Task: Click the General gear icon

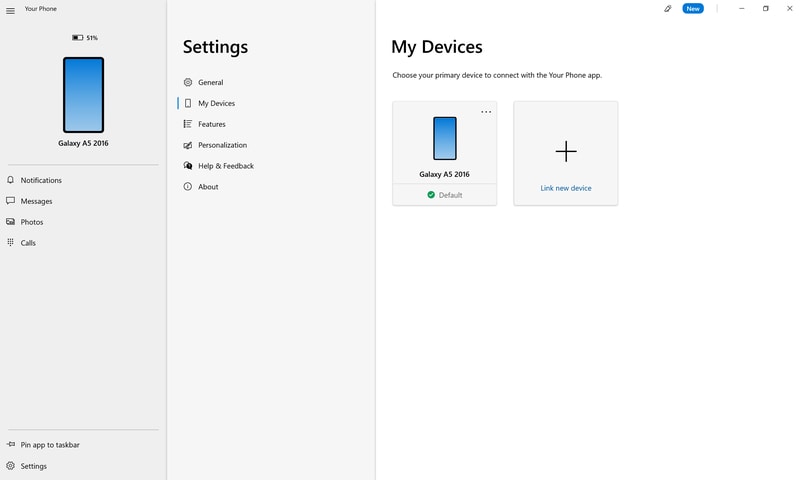Action: pos(188,82)
